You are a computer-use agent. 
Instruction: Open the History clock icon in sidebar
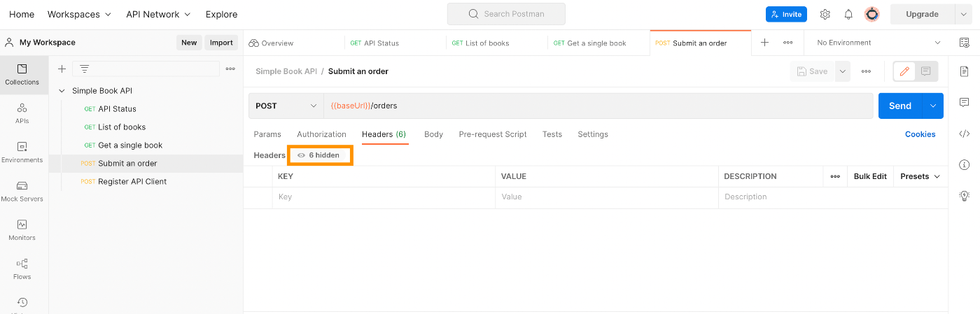pyautogui.click(x=22, y=303)
